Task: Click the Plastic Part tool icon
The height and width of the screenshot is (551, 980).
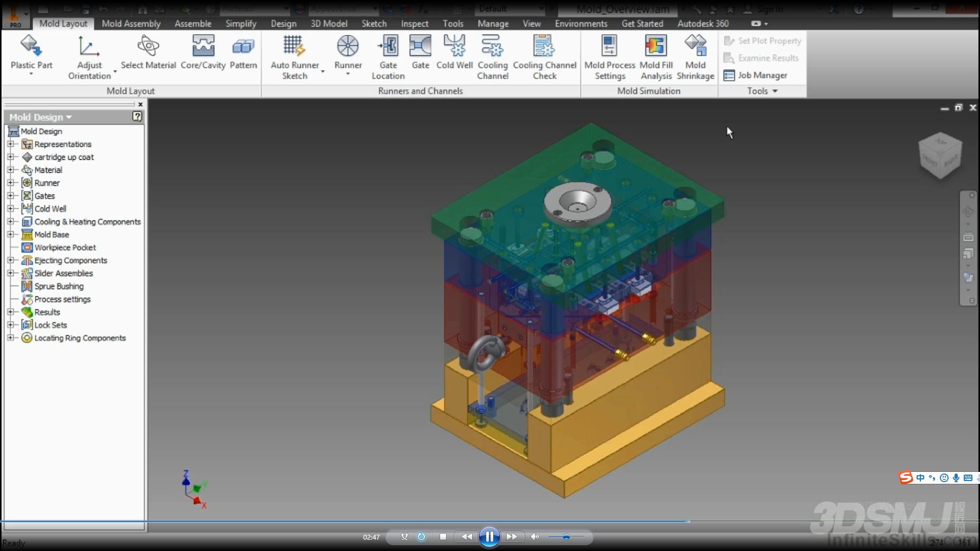Action: [x=31, y=46]
